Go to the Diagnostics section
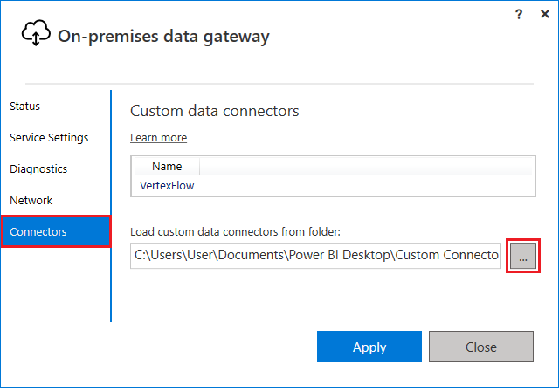This screenshot has width=559, height=392. (x=38, y=169)
